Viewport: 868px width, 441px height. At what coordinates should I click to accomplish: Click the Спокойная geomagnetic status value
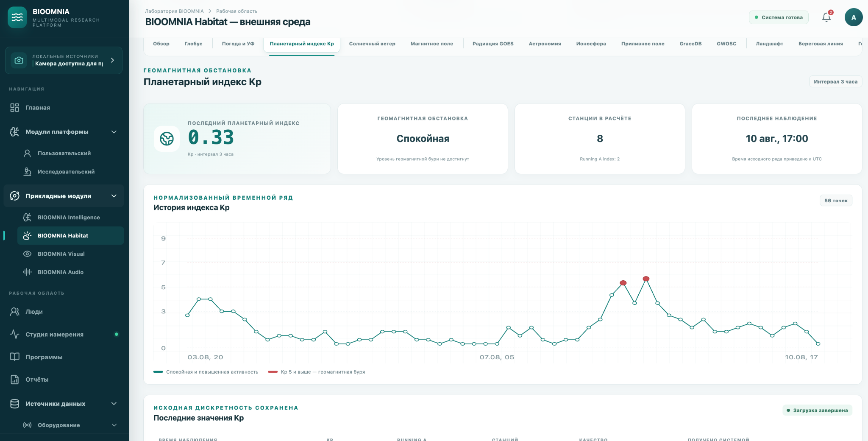point(423,139)
